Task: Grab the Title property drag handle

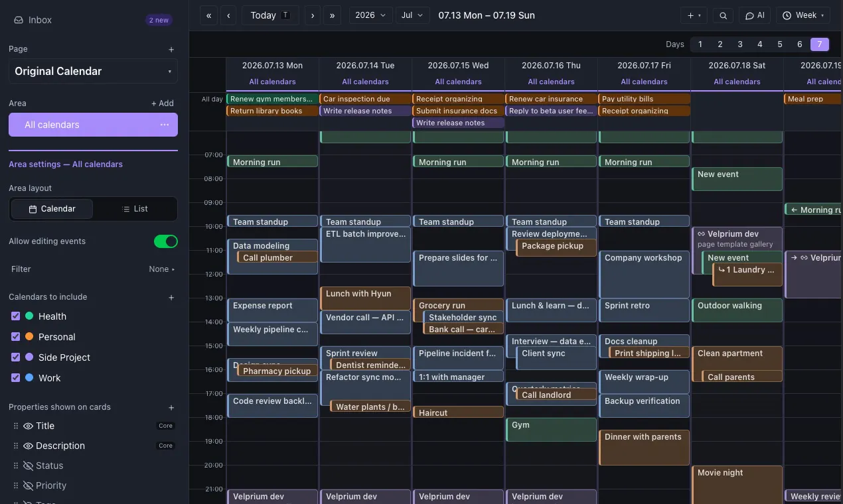Action: 16,426
